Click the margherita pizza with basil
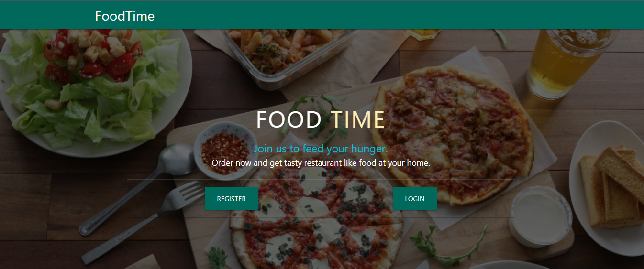This screenshot has height=269, width=644. [x=316, y=217]
